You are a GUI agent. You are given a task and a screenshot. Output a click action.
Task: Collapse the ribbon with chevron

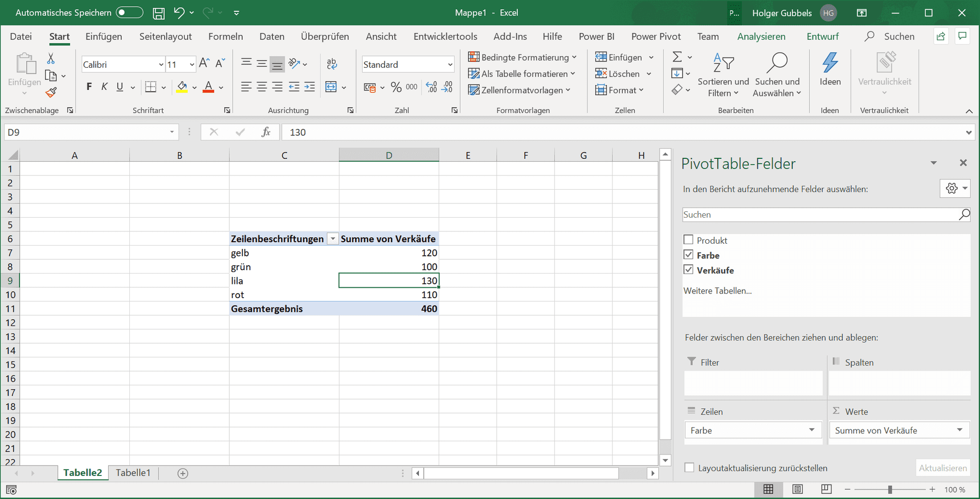pyautogui.click(x=969, y=111)
